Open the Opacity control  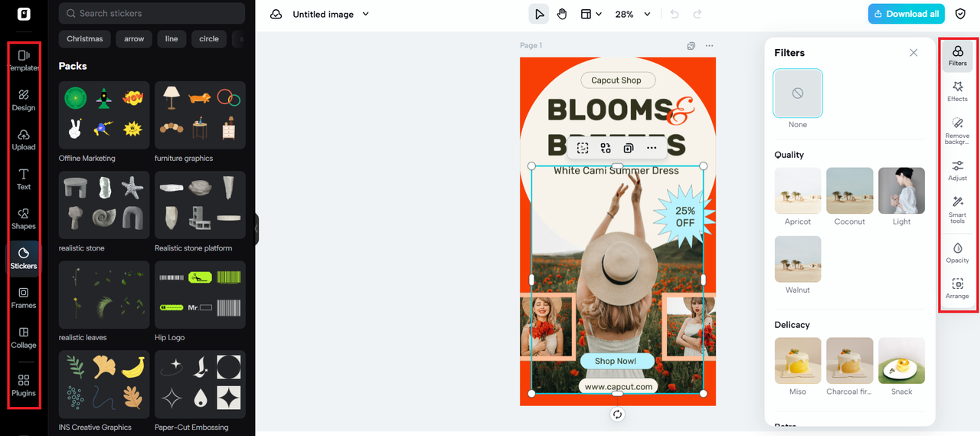[x=958, y=253]
